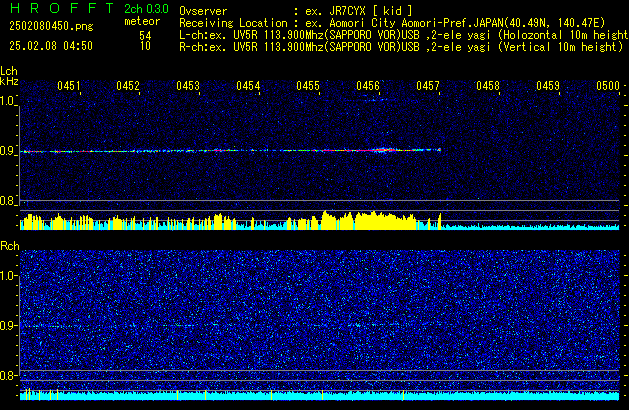Image resolution: width=629 pixels, height=410 pixels.
Task: Click the meteor count 10
Action: 145,46
